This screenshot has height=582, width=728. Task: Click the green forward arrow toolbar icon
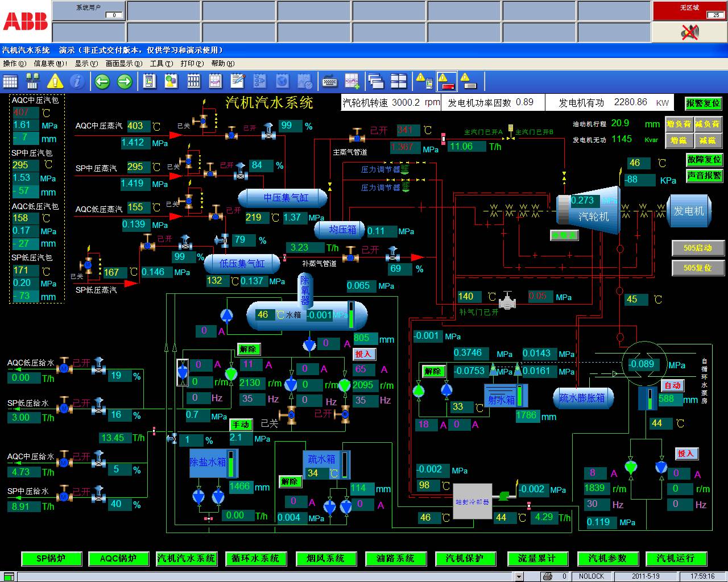click(125, 82)
